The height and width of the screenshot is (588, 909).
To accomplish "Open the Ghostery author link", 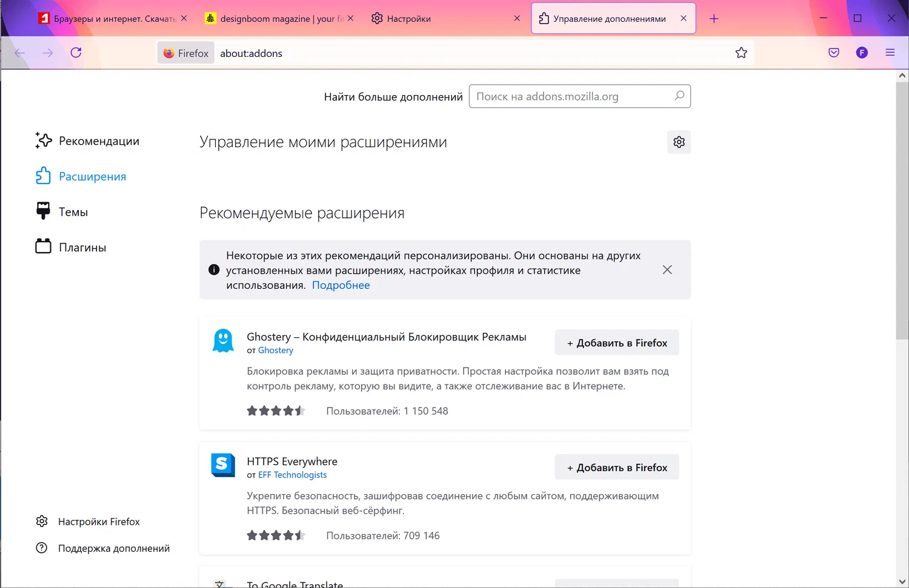I will (x=276, y=350).
